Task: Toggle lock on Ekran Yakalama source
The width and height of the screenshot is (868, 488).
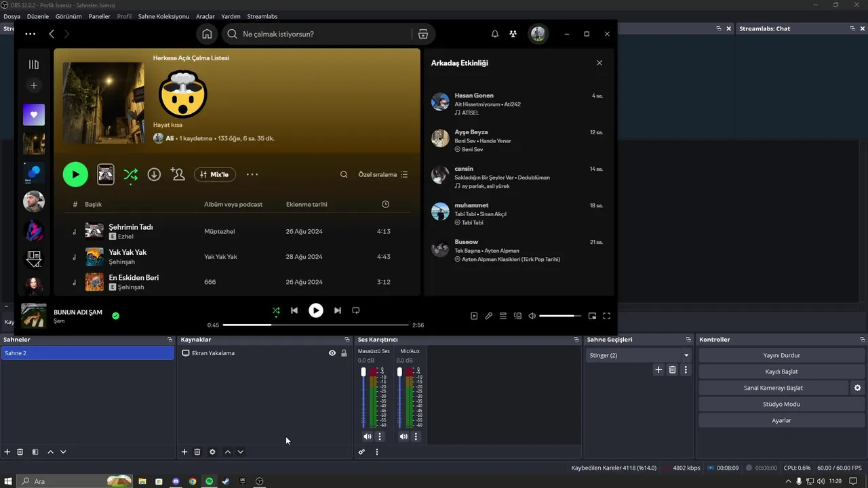Action: click(344, 353)
